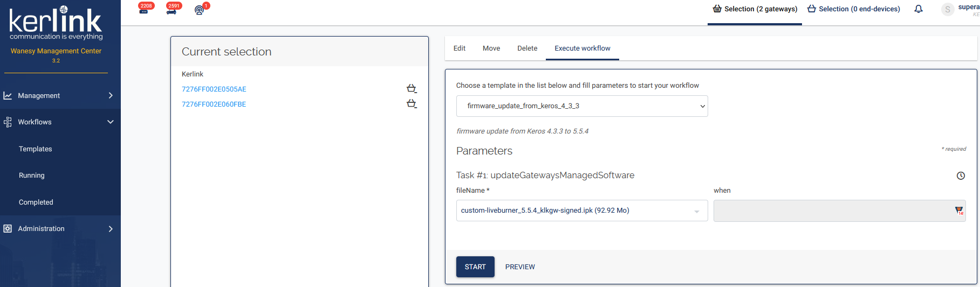The height and width of the screenshot is (287, 980).
Task: Click the clock schedule icon for Task #1
Action: [x=961, y=176]
